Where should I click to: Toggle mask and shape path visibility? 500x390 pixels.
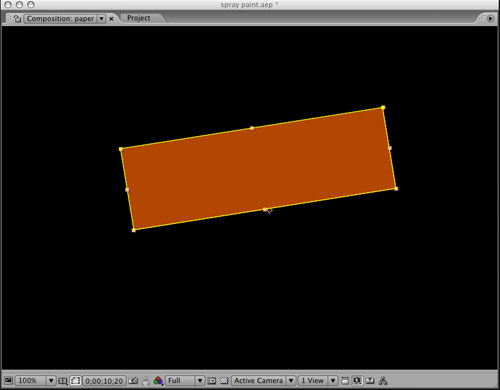click(x=75, y=380)
